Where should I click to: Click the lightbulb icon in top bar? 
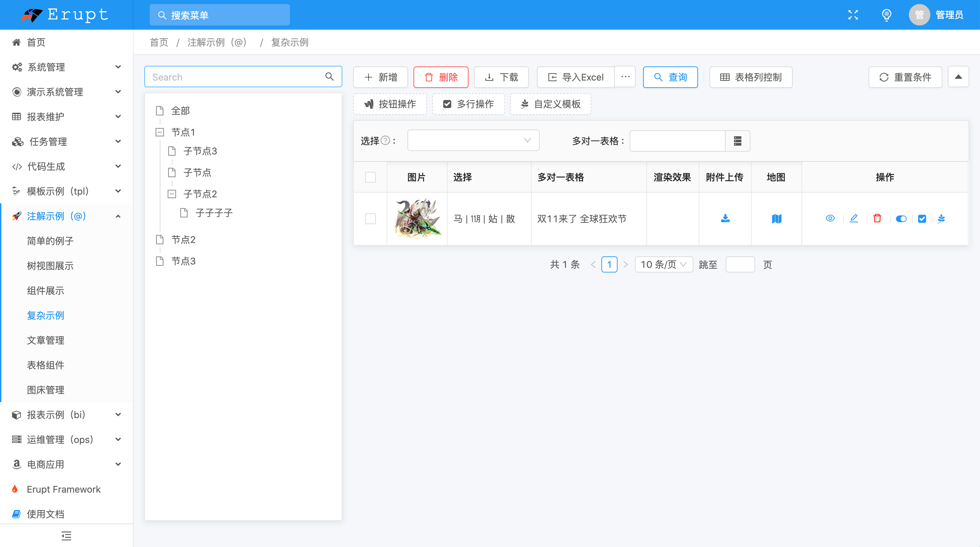pyautogui.click(x=886, y=15)
